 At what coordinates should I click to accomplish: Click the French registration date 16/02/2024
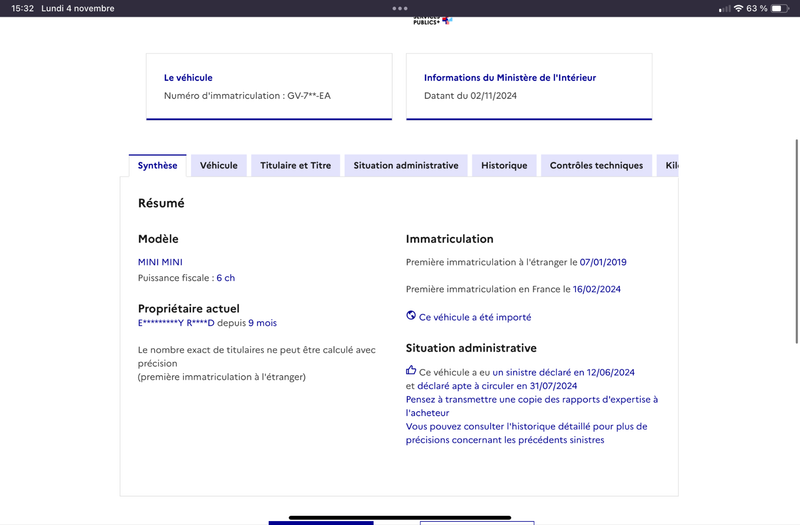click(x=596, y=289)
